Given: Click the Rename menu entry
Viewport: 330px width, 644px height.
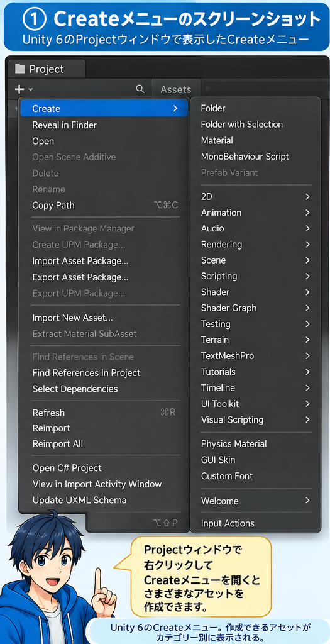Looking at the screenshot, I should coord(105,189).
